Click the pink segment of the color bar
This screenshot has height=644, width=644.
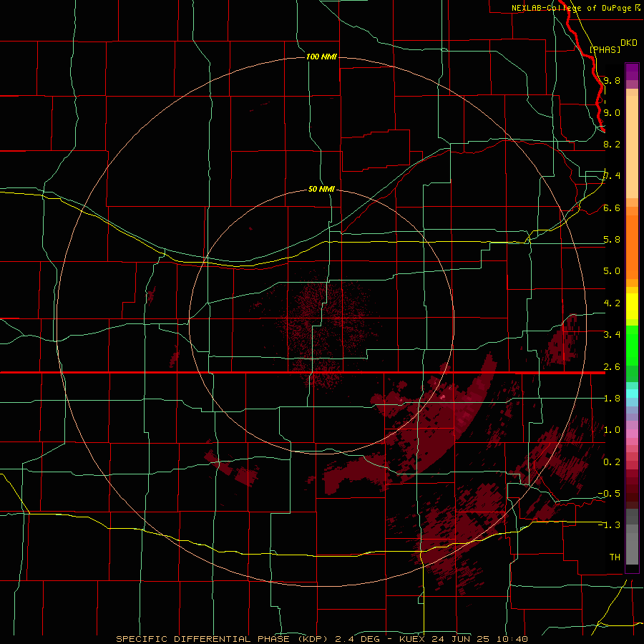point(632,434)
